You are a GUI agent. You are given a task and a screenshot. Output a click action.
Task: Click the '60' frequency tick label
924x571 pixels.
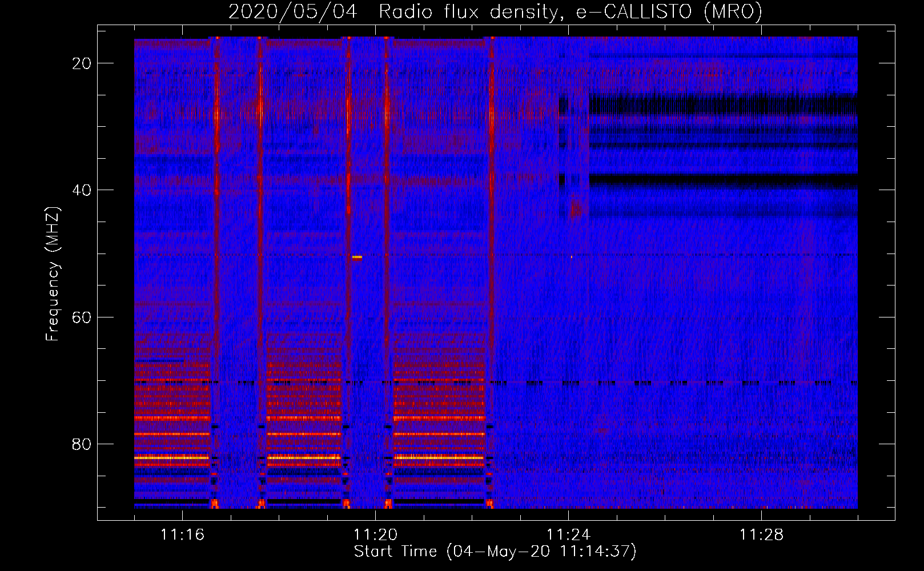(x=82, y=317)
